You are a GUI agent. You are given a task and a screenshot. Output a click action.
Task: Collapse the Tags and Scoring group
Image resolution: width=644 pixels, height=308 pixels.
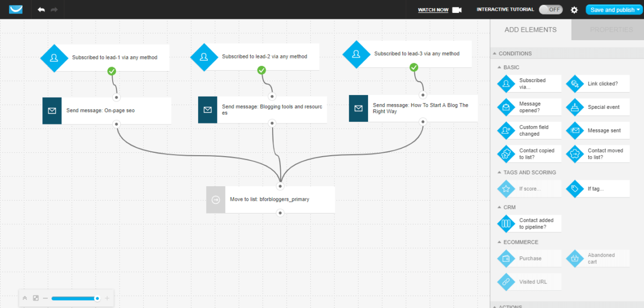[x=499, y=173]
